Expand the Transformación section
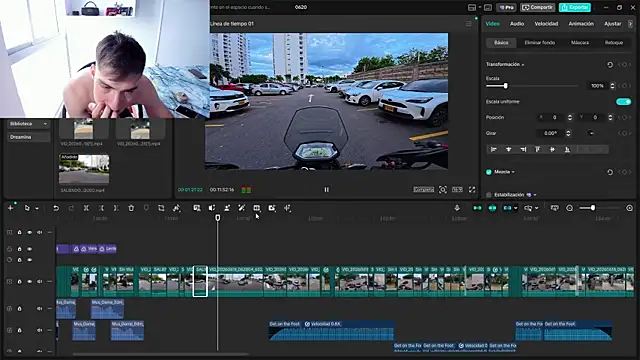The width and height of the screenshot is (640, 360). point(505,64)
